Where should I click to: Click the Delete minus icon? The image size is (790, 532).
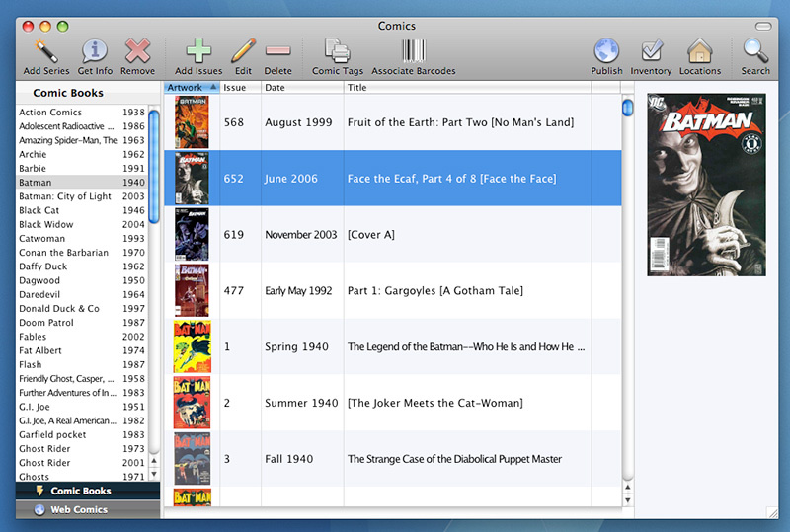pyautogui.click(x=277, y=51)
